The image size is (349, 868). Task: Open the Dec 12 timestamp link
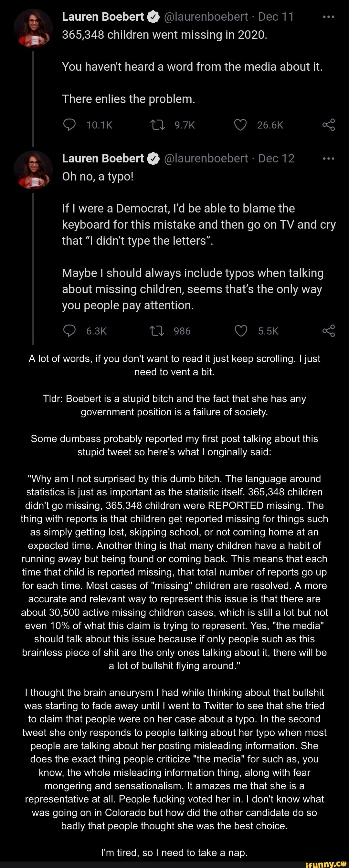(x=277, y=158)
